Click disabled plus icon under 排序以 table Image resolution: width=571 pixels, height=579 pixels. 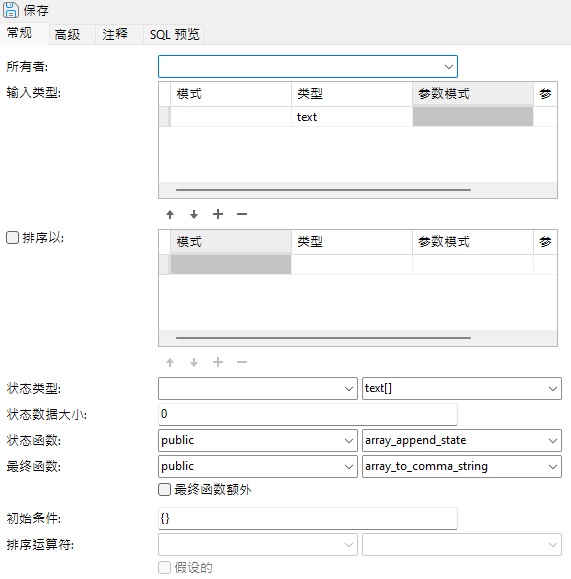218,362
